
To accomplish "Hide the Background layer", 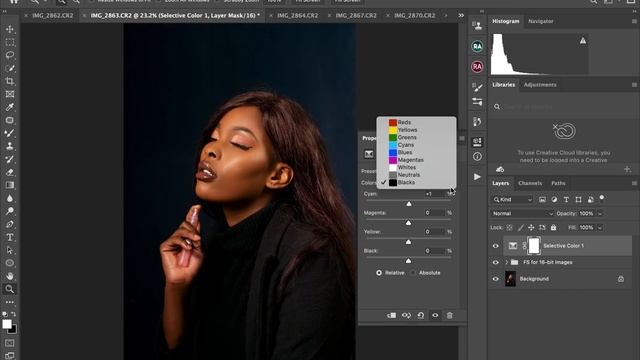I will (x=496, y=279).
